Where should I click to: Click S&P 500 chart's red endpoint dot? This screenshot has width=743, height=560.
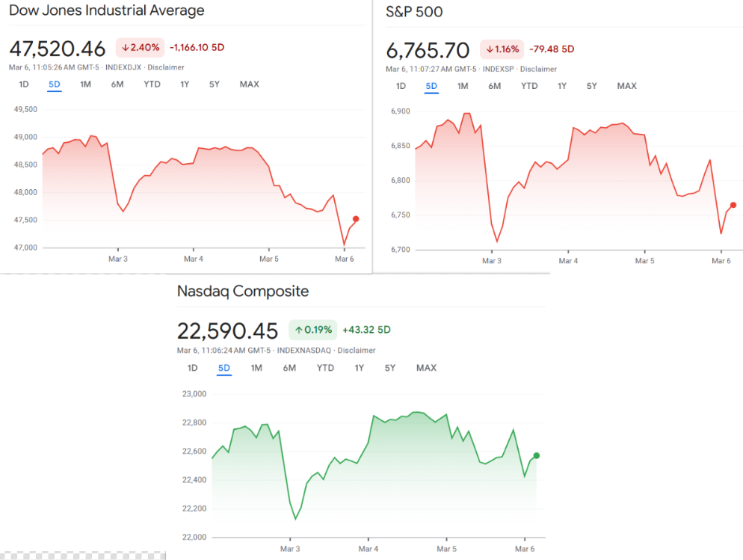733,205
